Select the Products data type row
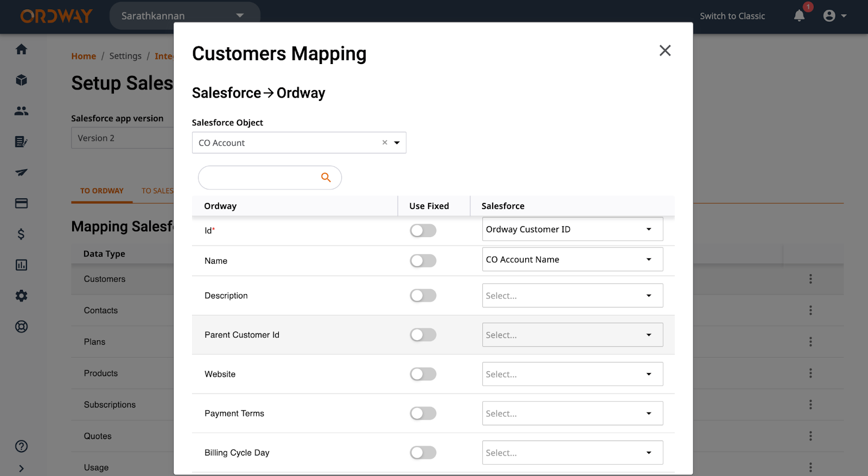The width and height of the screenshot is (868, 476). [x=101, y=373]
